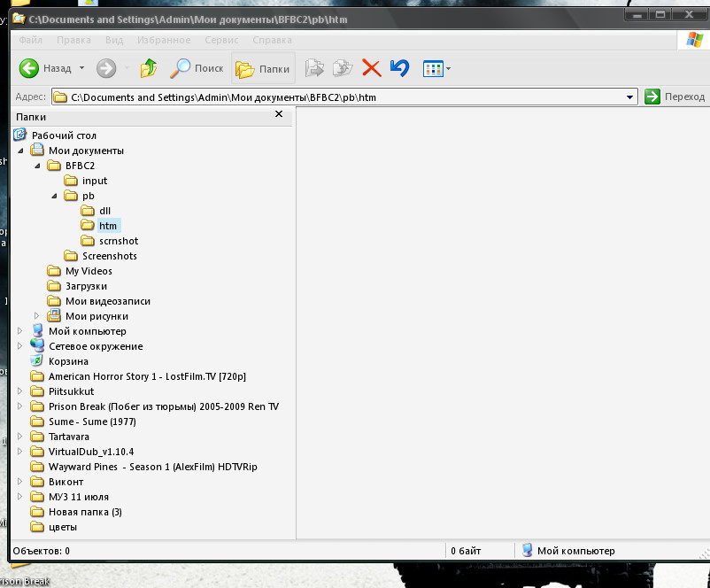Select American Horror Story 1 folder
Viewport: 710px width, 588px height.
(147, 376)
